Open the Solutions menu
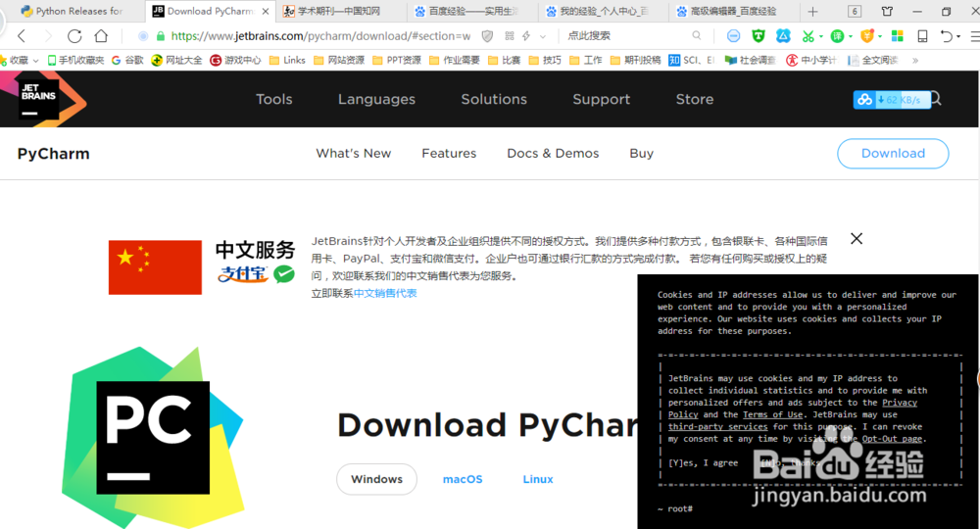The height and width of the screenshot is (529, 980). pos(494,99)
